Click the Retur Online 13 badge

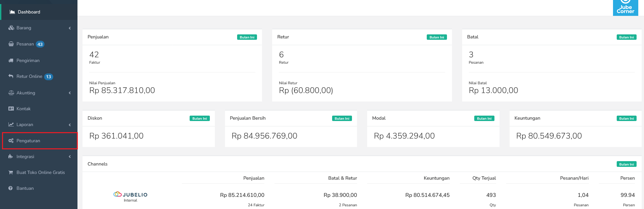pos(49,77)
